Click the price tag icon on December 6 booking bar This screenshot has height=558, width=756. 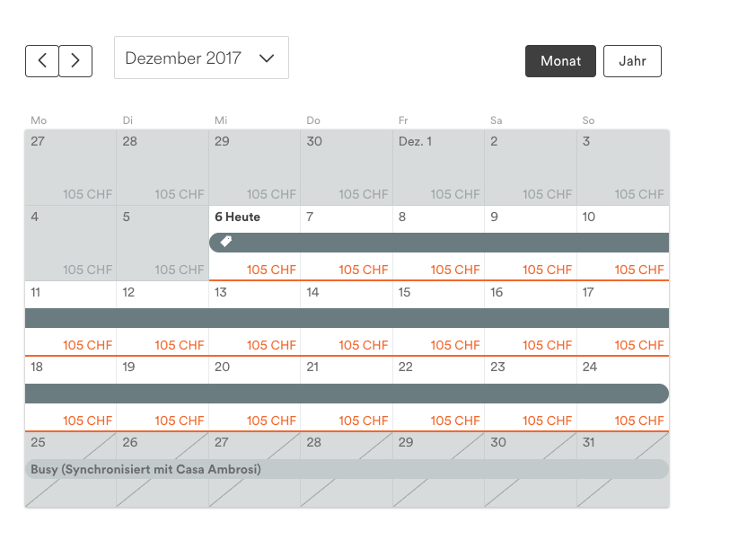coord(225,242)
